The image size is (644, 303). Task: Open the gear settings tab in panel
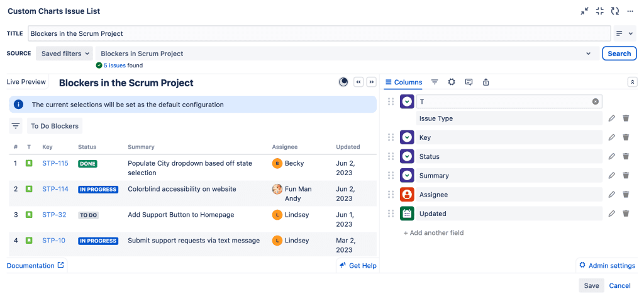[451, 83]
